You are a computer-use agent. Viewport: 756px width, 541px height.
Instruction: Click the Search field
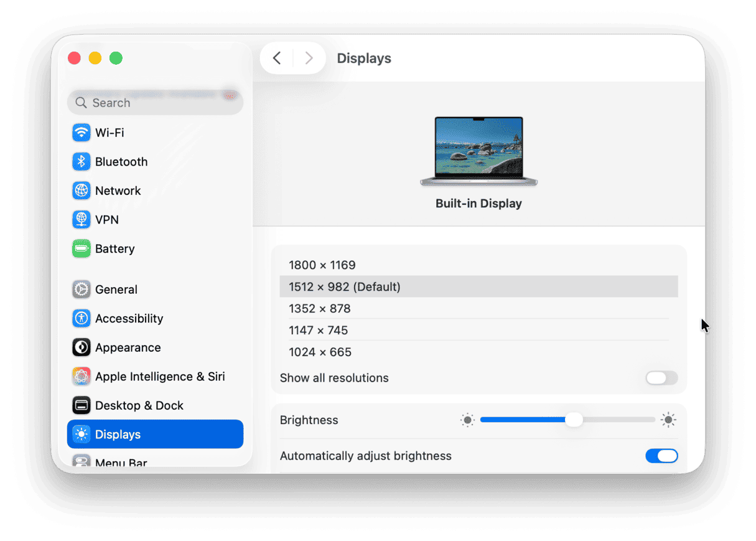pos(154,102)
